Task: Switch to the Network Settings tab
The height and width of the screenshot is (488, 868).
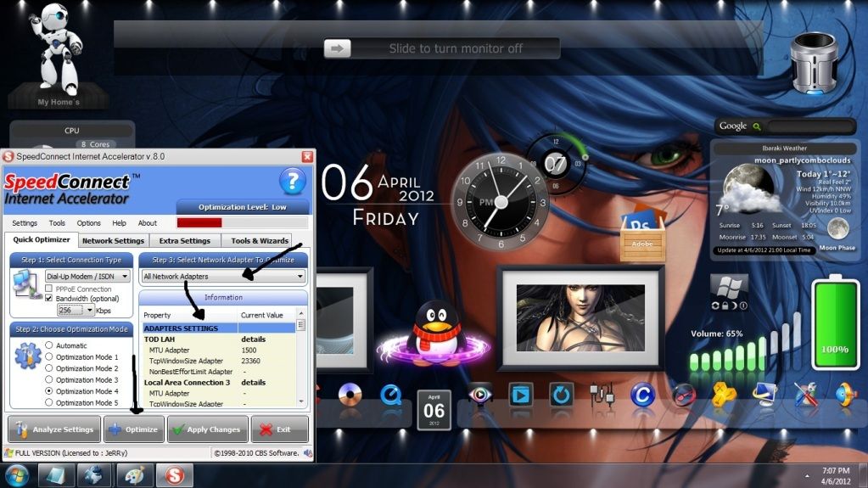Action: pos(113,240)
